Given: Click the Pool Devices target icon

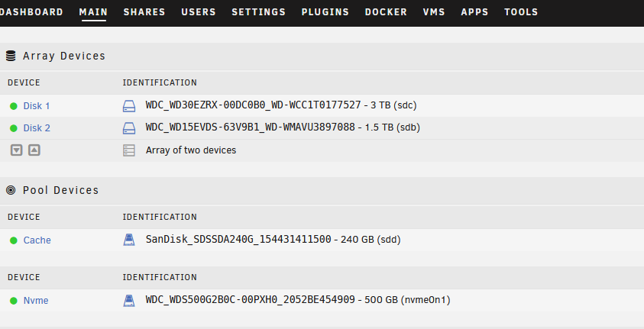Looking at the screenshot, I should pyautogui.click(x=11, y=190).
